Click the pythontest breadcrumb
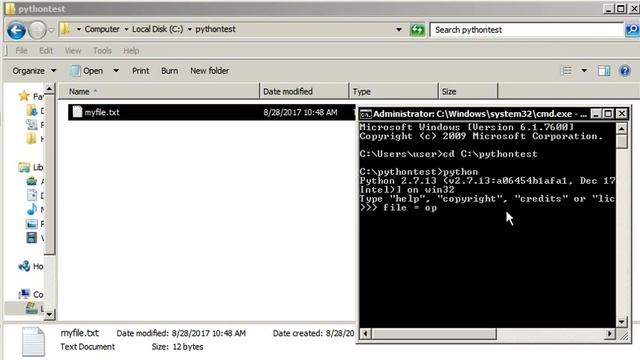The width and height of the screenshot is (640, 360). point(215,29)
